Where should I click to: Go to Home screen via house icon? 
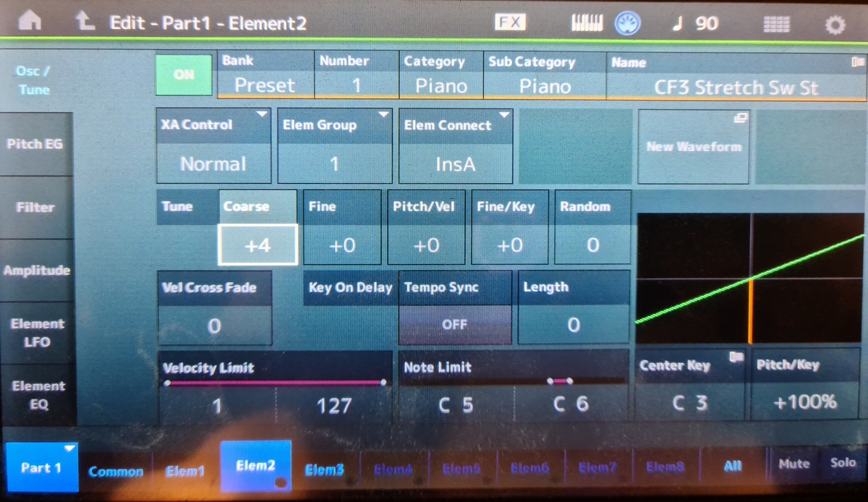coord(29,22)
